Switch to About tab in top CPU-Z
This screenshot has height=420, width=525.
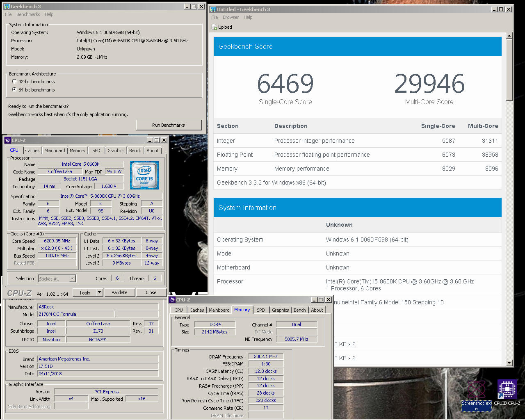tap(153, 151)
